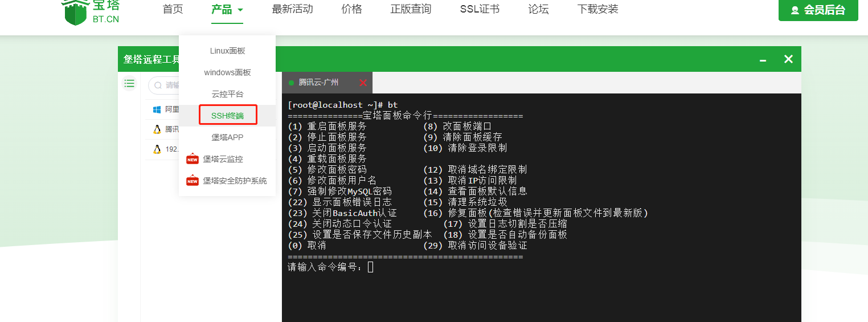Click terminal option (9) 清除面板缓存
Viewport: 868px width, 322px height.
(462, 137)
